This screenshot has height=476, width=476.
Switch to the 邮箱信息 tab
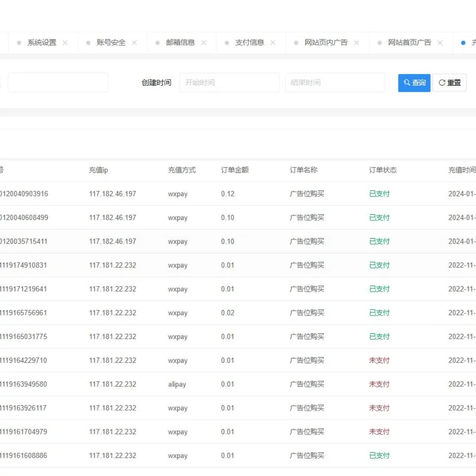coord(180,43)
